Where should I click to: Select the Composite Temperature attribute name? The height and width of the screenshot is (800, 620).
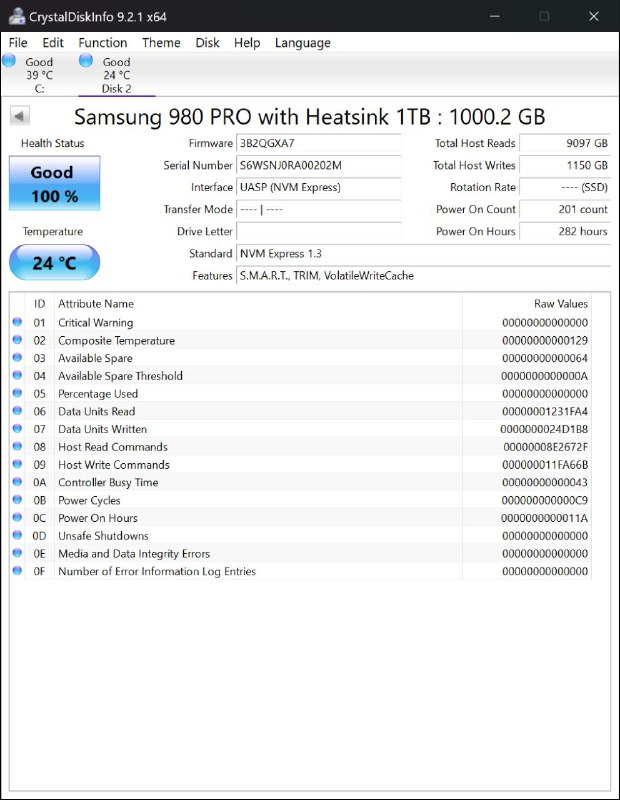(x=116, y=340)
